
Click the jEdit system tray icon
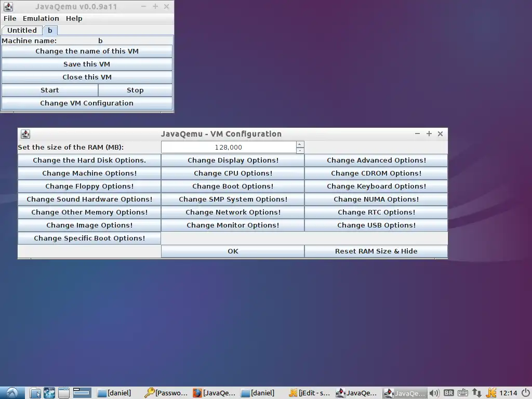[491, 393]
